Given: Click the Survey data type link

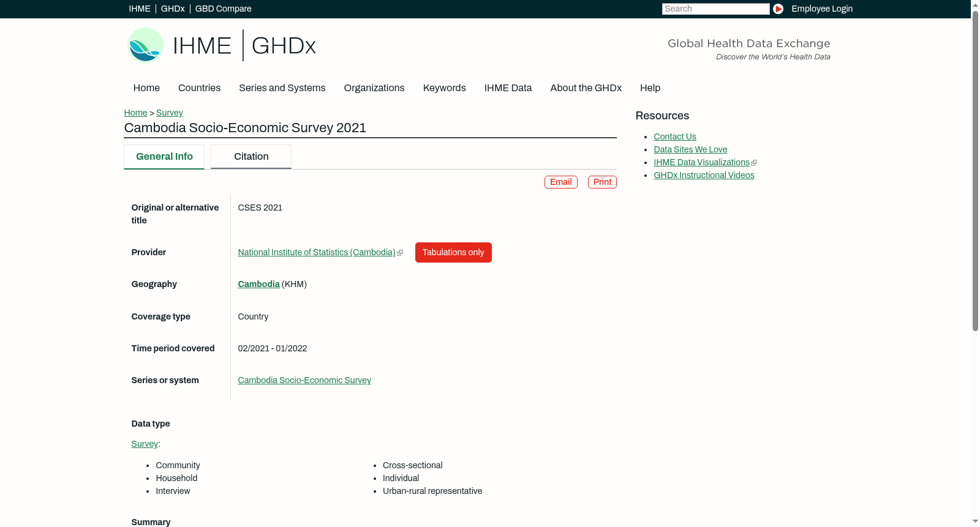Looking at the screenshot, I should [x=145, y=444].
